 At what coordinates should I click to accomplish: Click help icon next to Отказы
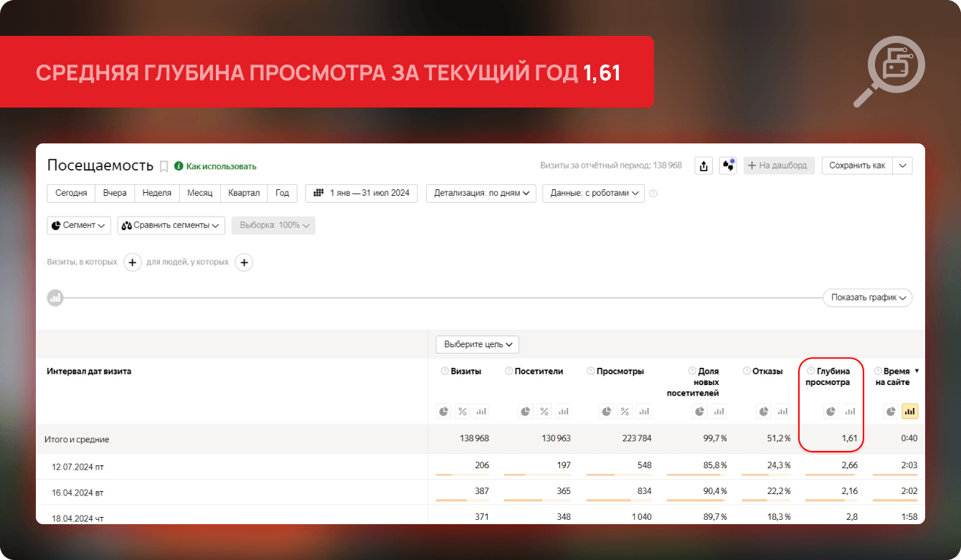(x=747, y=371)
